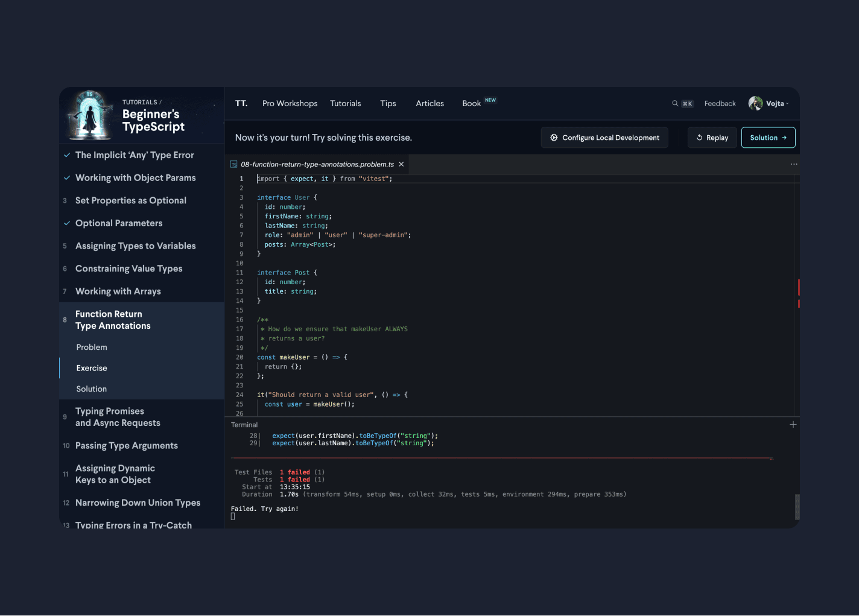This screenshot has width=859, height=616.
Task: Toggle checkmark next to Optional Parameters
Action: coord(67,223)
